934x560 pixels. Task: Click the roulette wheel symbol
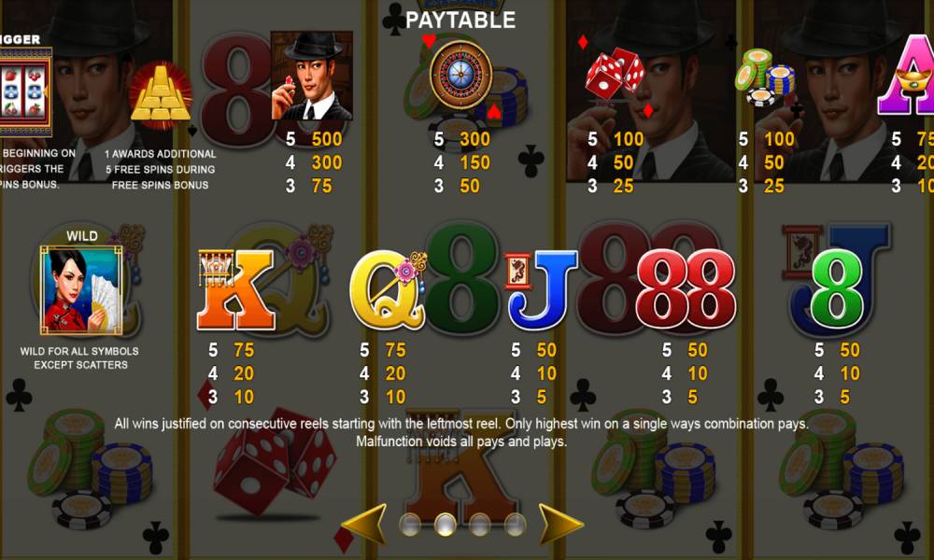(x=461, y=75)
